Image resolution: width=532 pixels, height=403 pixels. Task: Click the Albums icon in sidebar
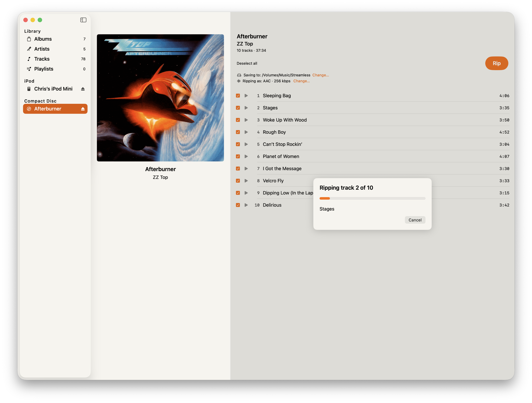[29, 39]
